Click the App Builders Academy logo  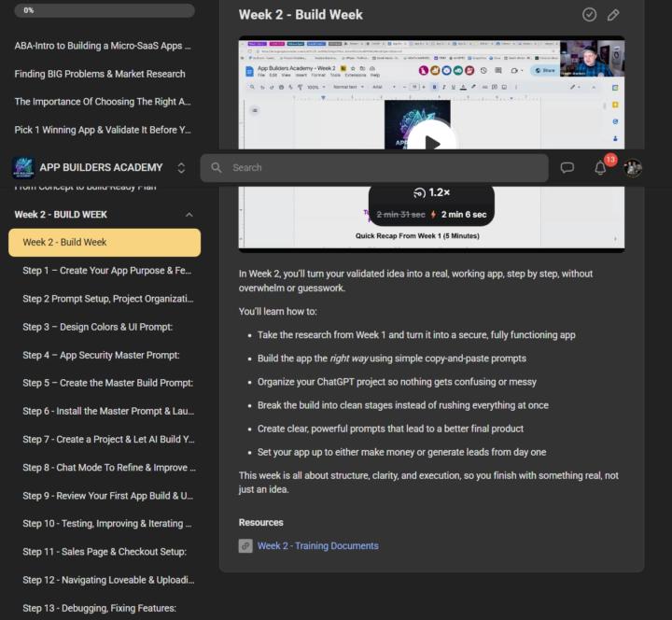(x=23, y=168)
